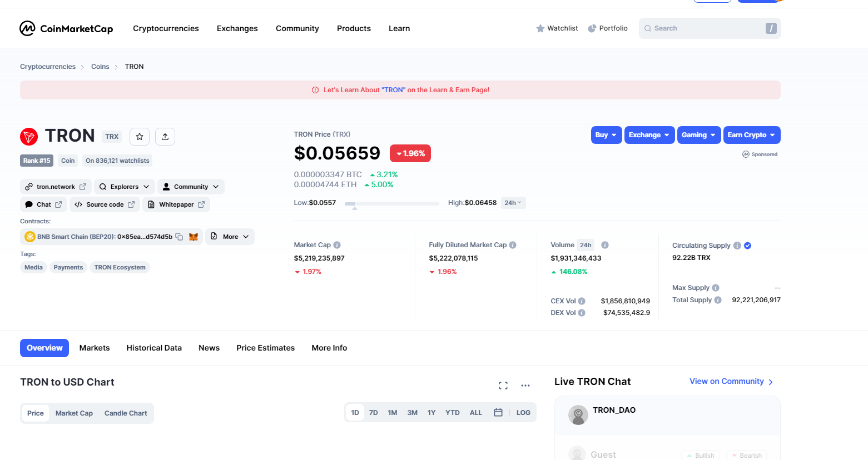Click the CEX Vol info icon
Viewport: 868px width, 460px height.
(x=582, y=301)
